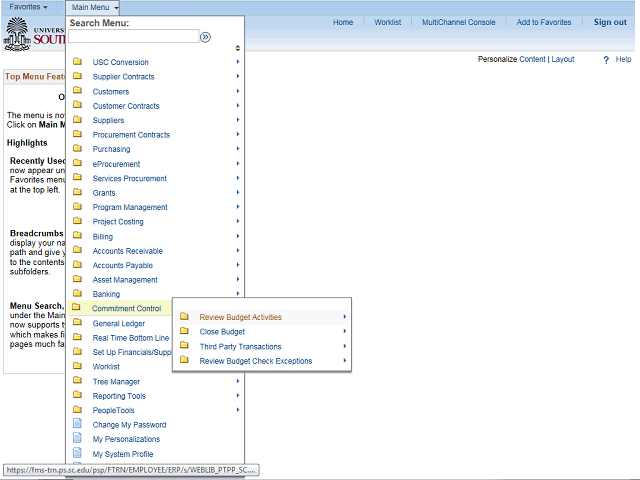Open the Worklist folder in Main Menu

pos(106,367)
